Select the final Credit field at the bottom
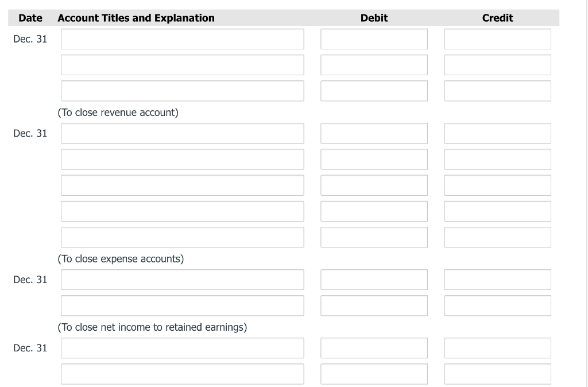This screenshot has width=588, height=387. point(497,373)
